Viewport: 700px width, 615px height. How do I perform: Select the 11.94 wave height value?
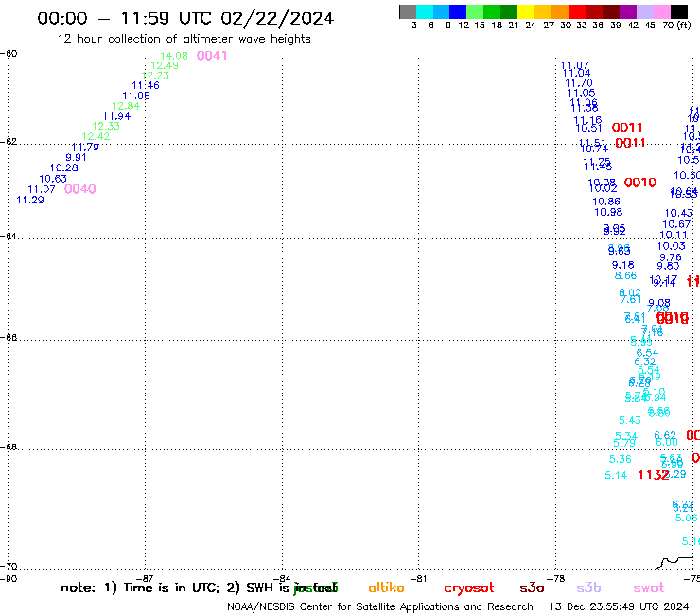(116, 116)
